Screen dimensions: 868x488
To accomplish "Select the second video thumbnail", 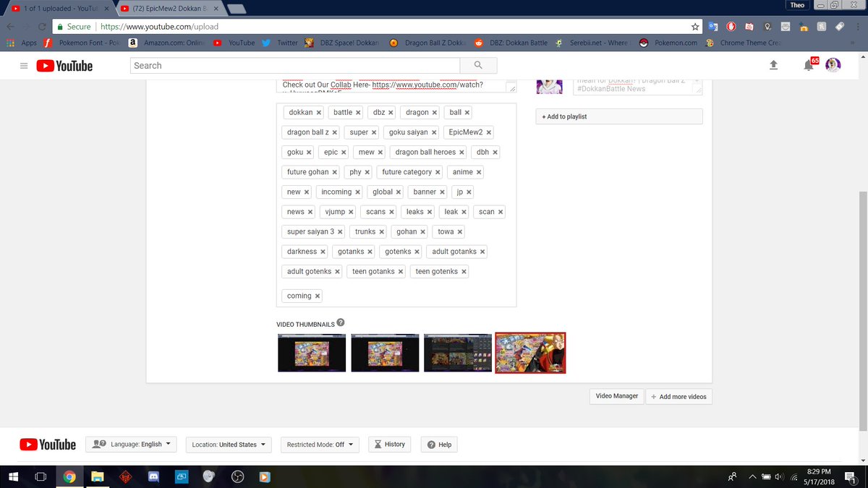I will pos(386,353).
